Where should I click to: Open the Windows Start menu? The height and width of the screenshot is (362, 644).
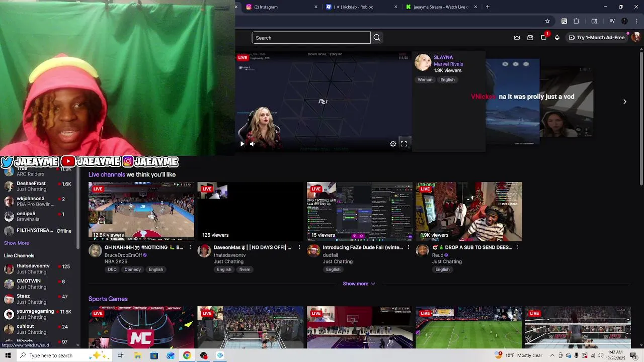[x=8, y=355]
